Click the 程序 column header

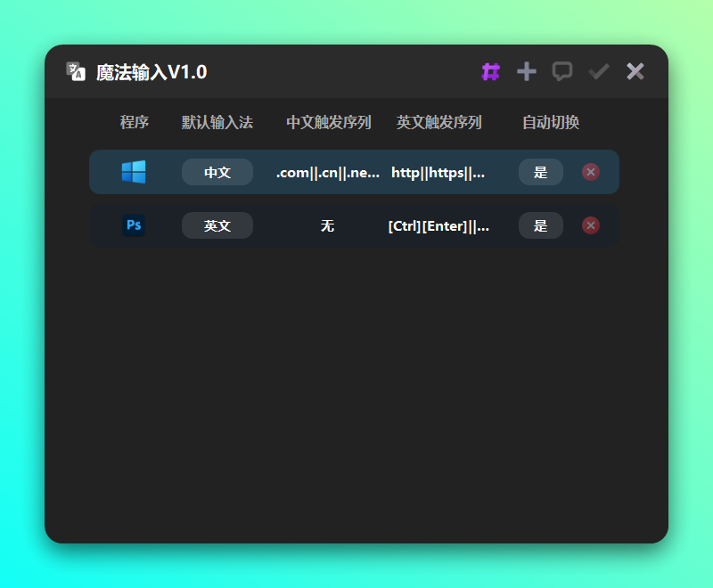coord(135,122)
